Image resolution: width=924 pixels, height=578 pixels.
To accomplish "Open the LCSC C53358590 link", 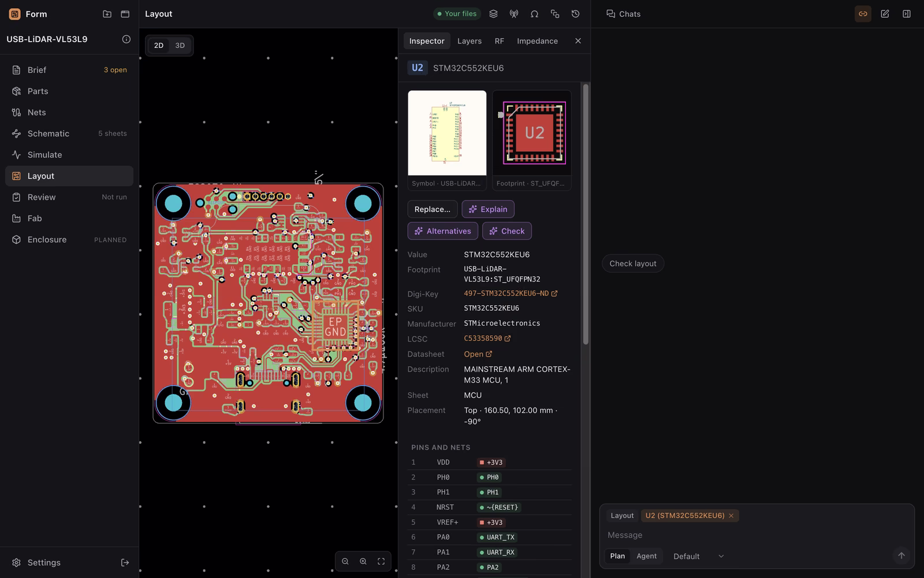I will tap(487, 339).
